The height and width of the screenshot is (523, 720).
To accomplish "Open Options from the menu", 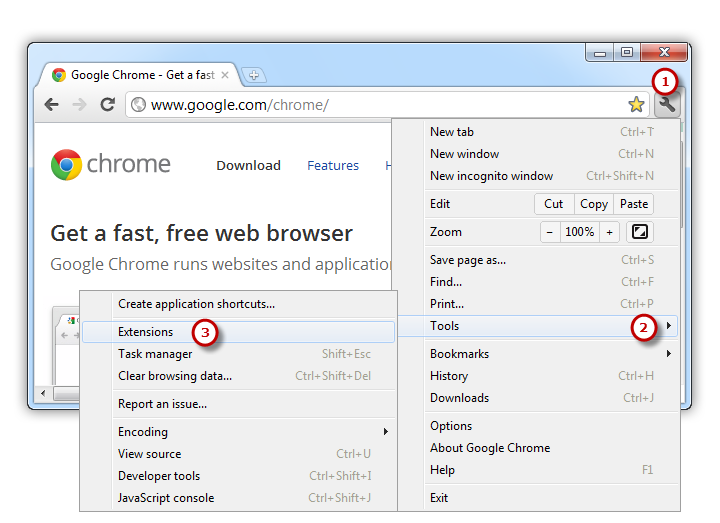I will tap(551, 426).
